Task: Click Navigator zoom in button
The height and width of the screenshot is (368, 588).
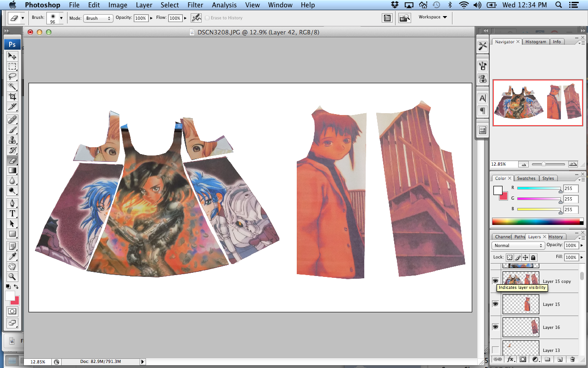Action: tap(572, 164)
